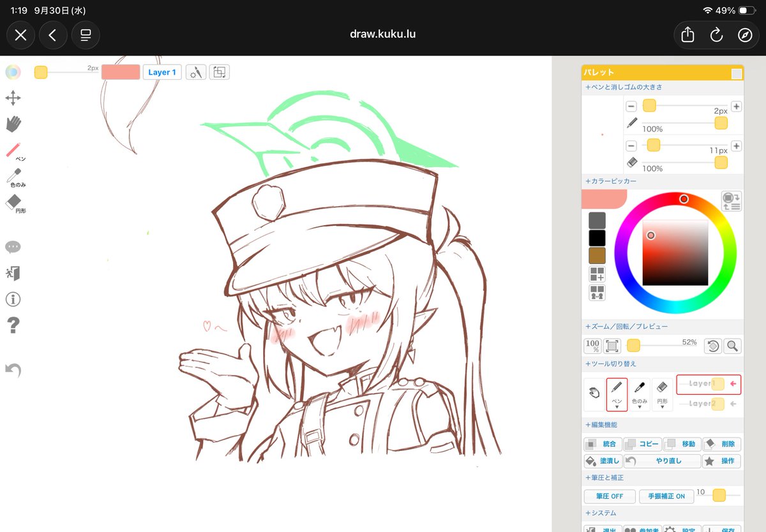766x532 pixels.
Task: Select the move canvas arrows tool
Action: coord(13,98)
